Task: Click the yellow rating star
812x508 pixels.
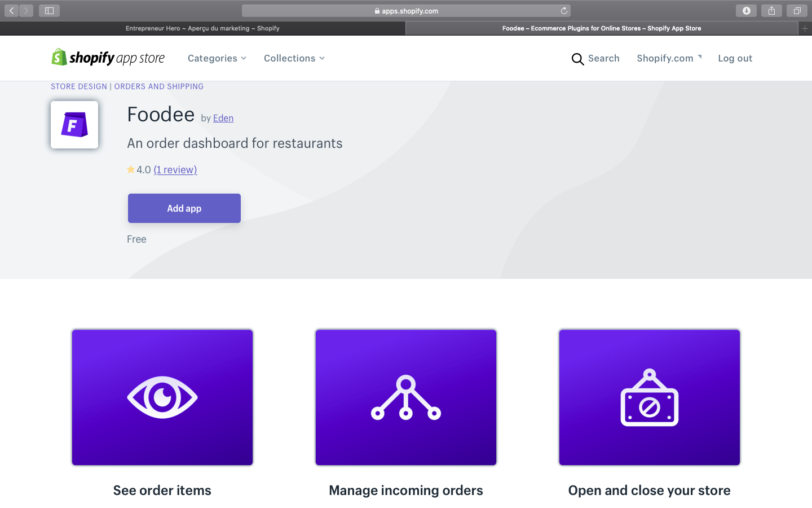Action: click(131, 169)
